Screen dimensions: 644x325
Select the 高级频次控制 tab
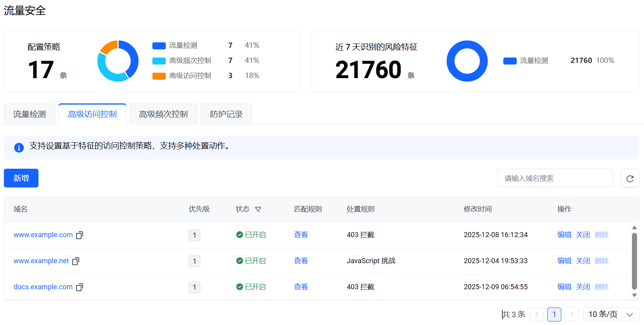pos(163,114)
